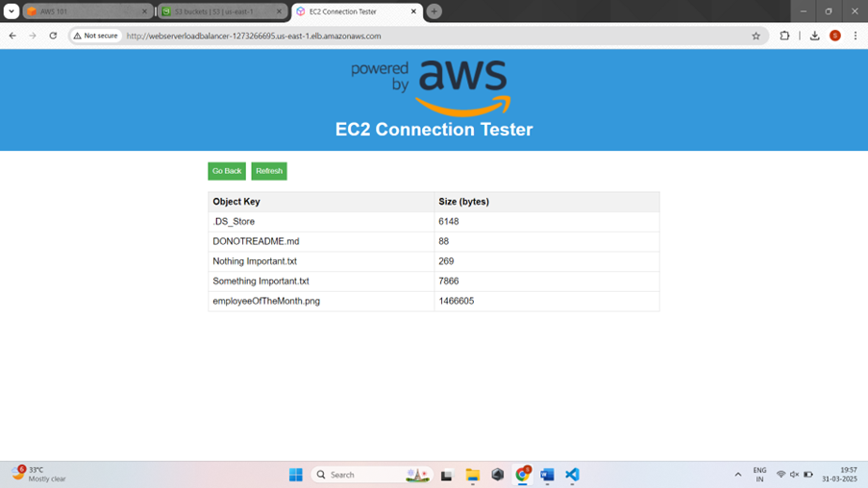Close the S3 buckets tab
This screenshot has height=488, width=868.
click(x=279, y=12)
